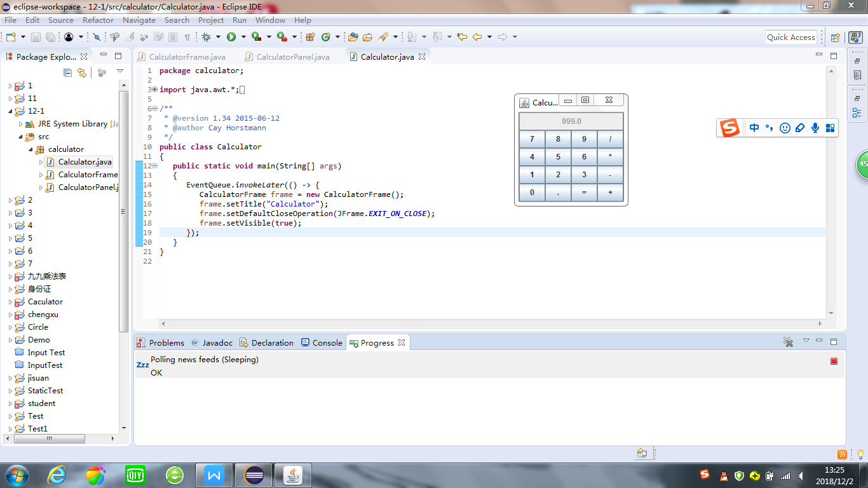Open Package Explorer view menu triangle

(x=119, y=71)
